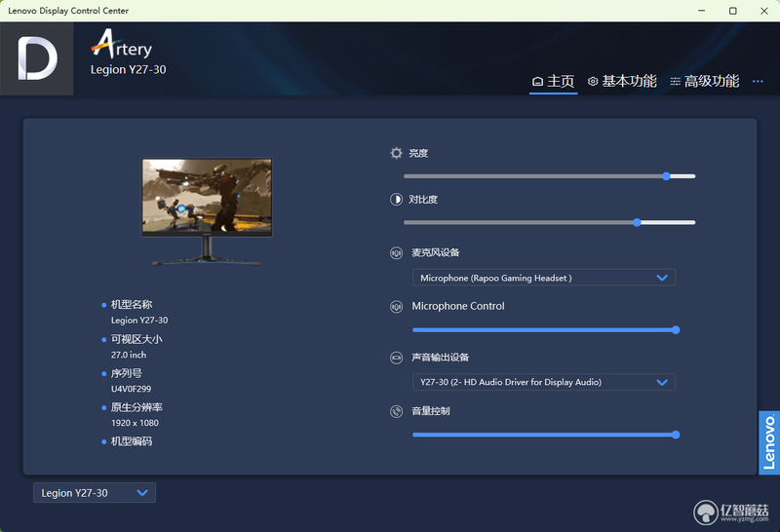Click the 27.0 inch size value
This screenshot has height=532, width=780.
coord(129,355)
